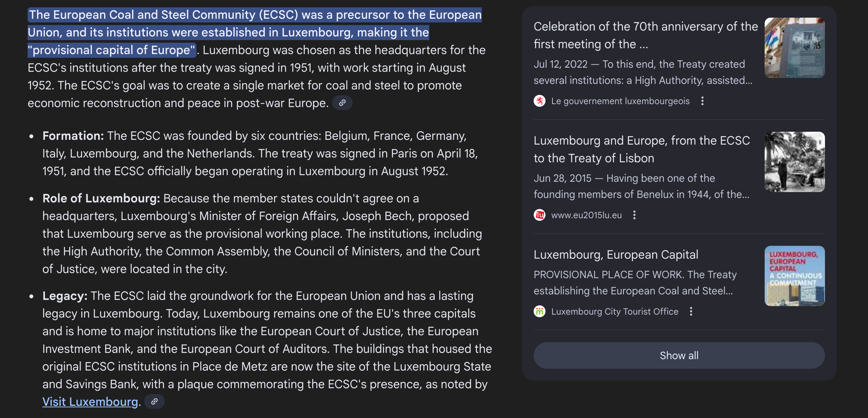Click the link icon after the first paragraph
This screenshot has height=418, width=868.
342,103
